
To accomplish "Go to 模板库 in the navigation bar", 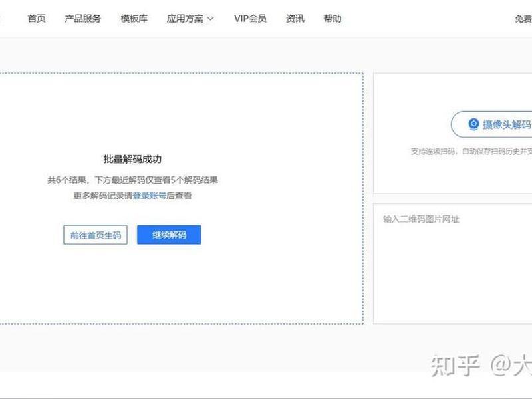I will click(x=134, y=19).
